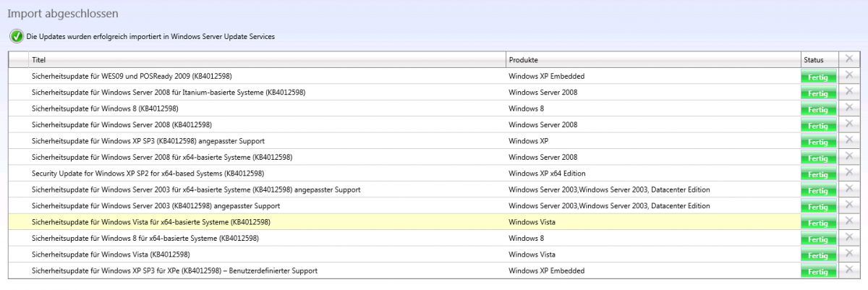Click Fertig status for Windows 8 (KB4012598)

(x=818, y=109)
